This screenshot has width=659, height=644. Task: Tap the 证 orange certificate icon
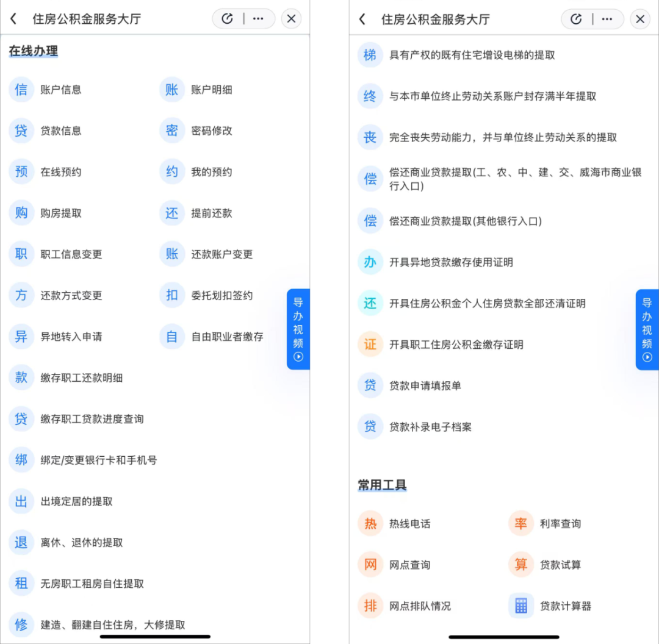pyautogui.click(x=370, y=345)
